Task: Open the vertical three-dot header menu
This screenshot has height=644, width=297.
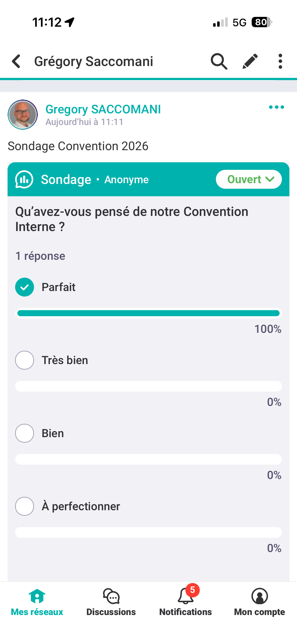Action: coord(280,61)
